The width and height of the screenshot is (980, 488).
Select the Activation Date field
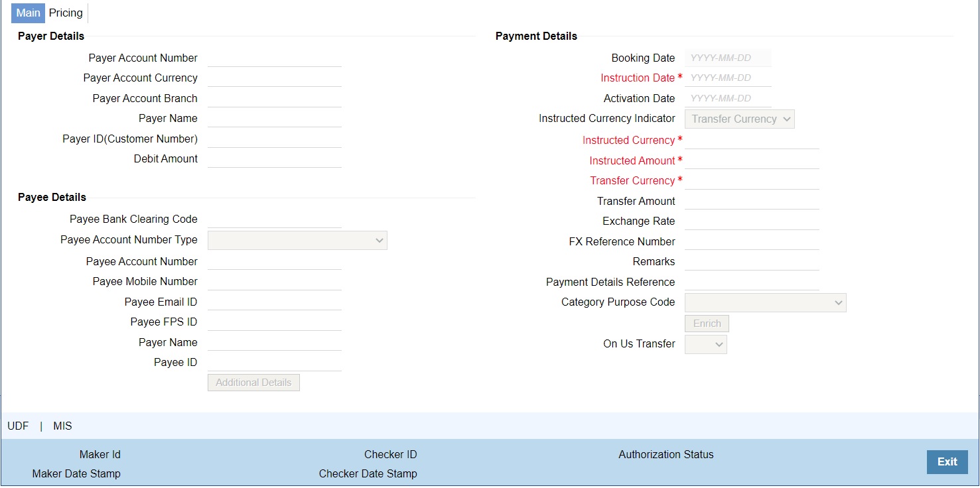click(728, 99)
